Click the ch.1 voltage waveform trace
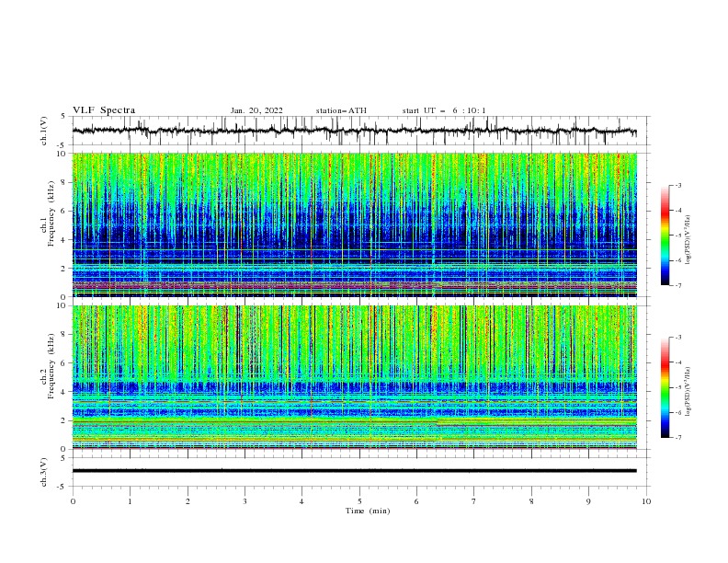The width and height of the screenshot is (728, 563). click(354, 131)
